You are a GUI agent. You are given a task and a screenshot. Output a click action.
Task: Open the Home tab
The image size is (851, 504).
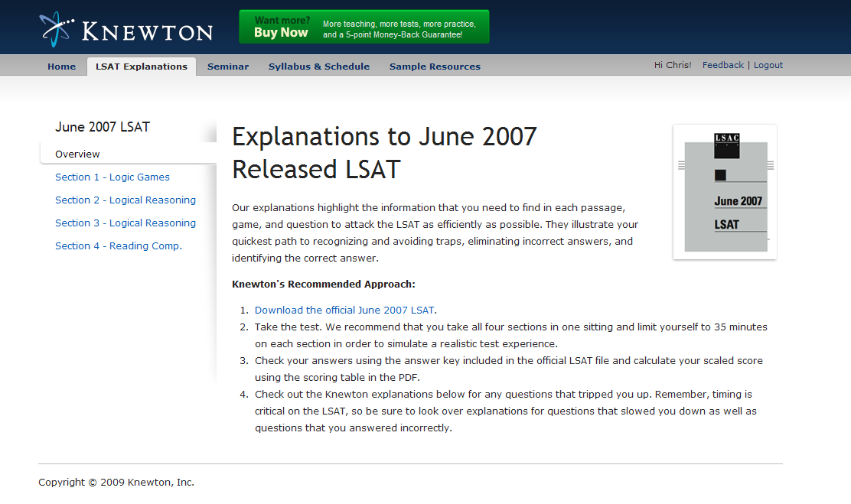61,67
